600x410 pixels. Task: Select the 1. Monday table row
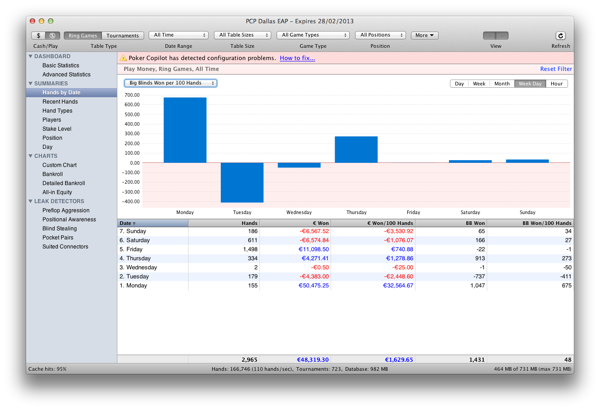(345, 286)
